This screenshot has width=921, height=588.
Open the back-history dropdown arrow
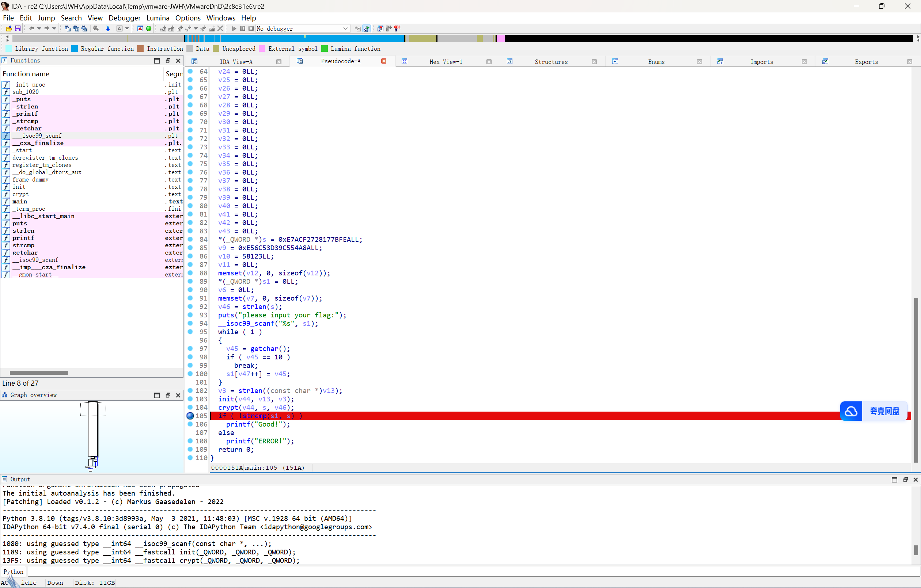pos(39,29)
